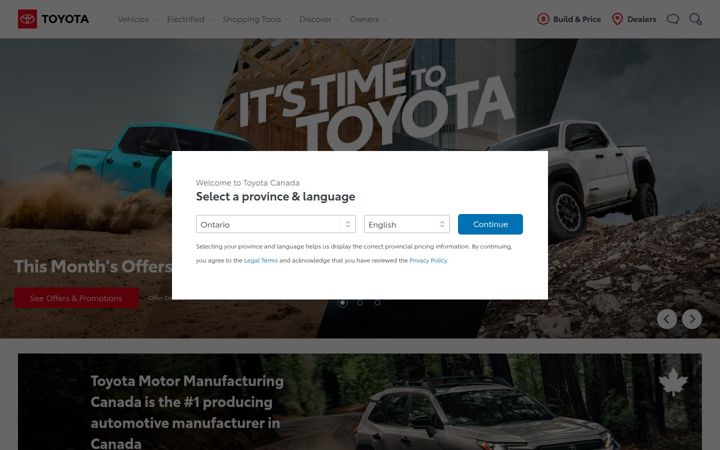The width and height of the screenshot is (720, 450).
Task: Expand the Electrified menu
Action: 189,19
